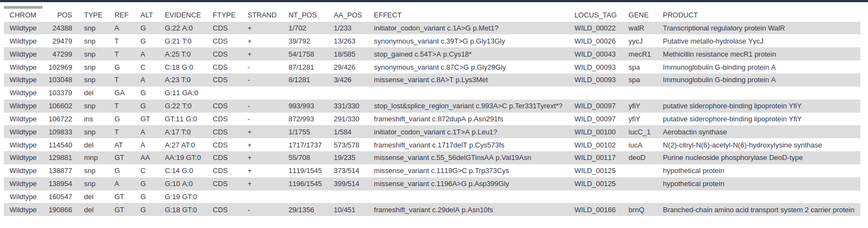Click the deoD gene cell
Image resolution: width=868 pixels, height=228 pixels.
point(636,158)
